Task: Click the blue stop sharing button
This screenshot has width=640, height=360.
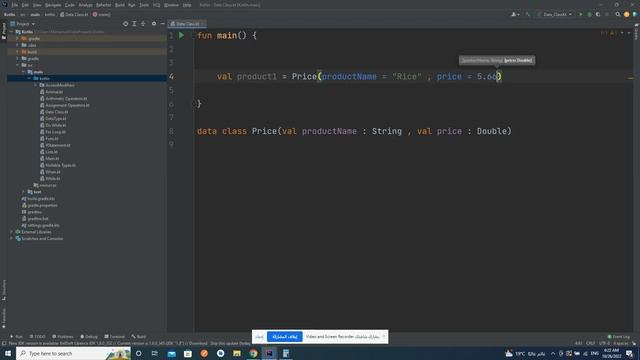Action: (x=284, y=337)
